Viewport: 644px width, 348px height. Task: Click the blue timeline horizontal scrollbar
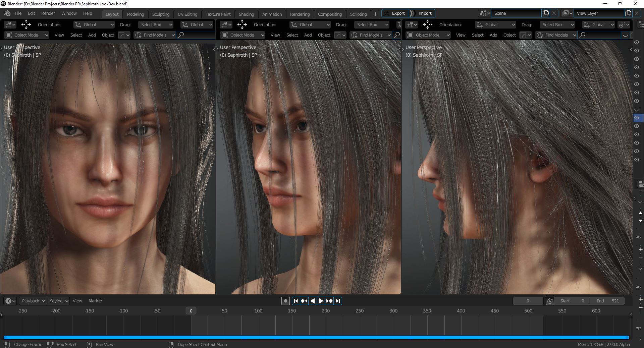(316, 338)
